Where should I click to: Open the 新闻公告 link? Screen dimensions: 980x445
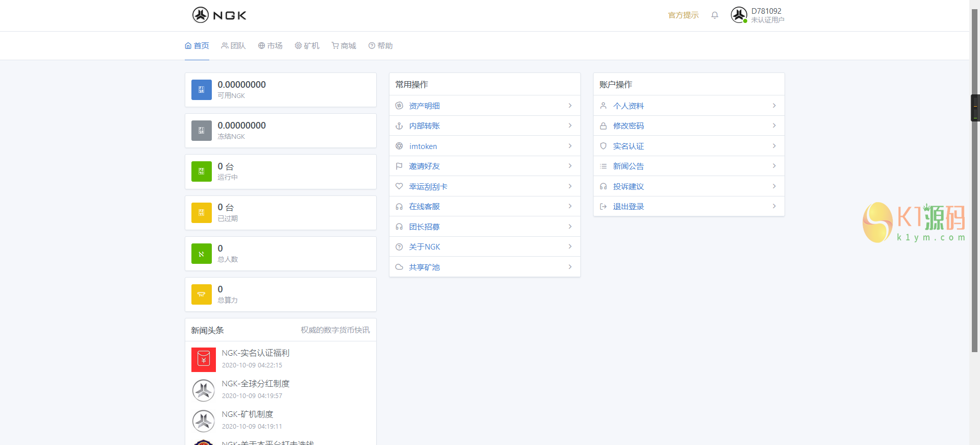tap(628, 166)
